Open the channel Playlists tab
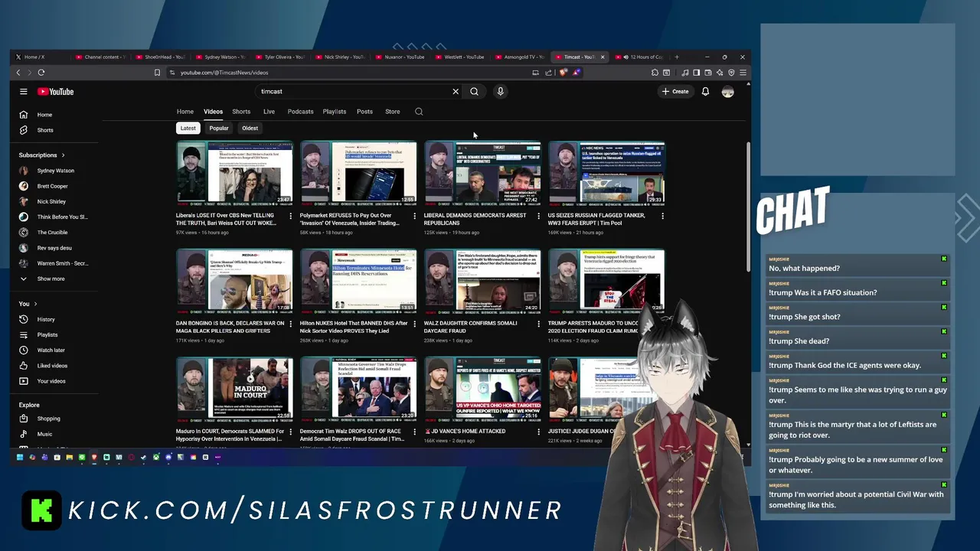This screenshot has width=980, height=551. tap(335, 112)
